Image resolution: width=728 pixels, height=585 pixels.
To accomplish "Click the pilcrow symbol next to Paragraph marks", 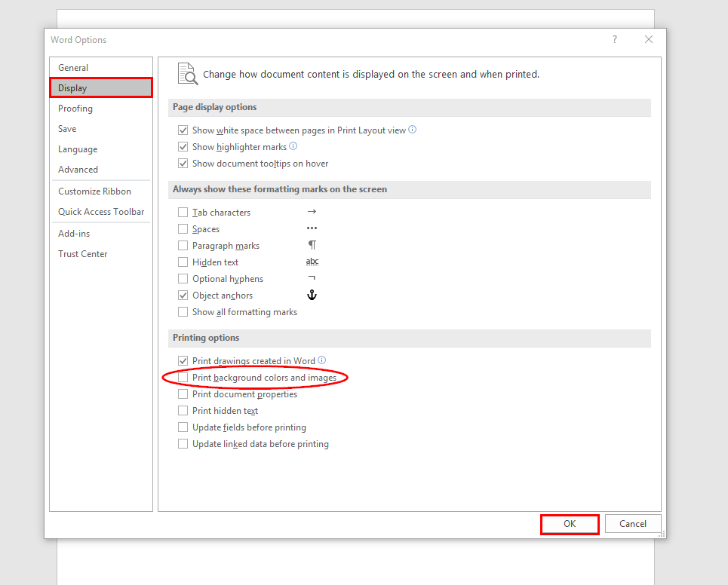I will coord(312,245).
